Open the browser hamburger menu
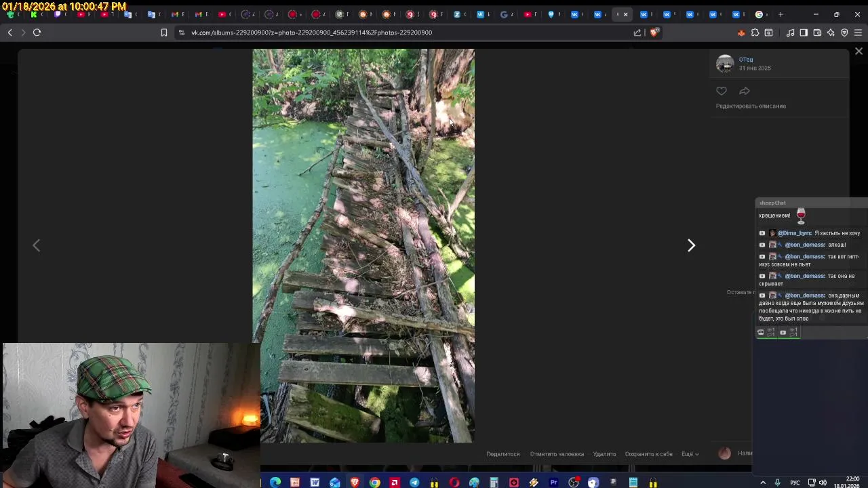868x488 pixels. tap(858, 33)
